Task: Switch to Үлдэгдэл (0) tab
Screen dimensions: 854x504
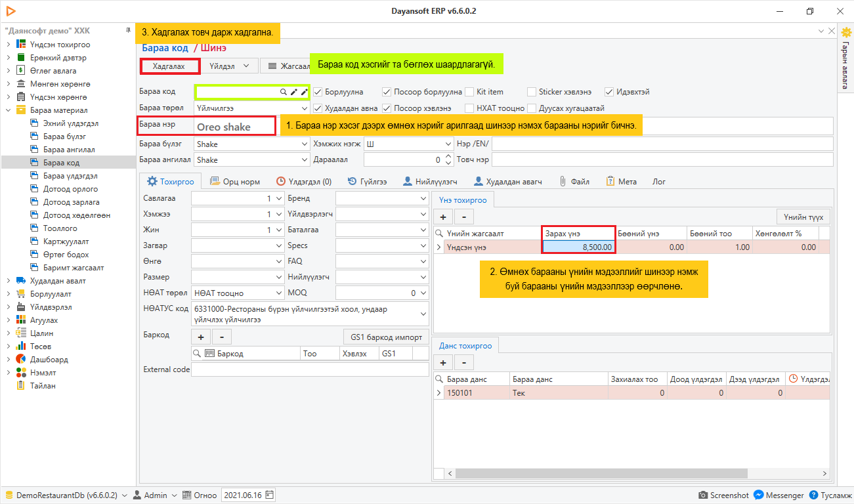Action: coord(304,182)
